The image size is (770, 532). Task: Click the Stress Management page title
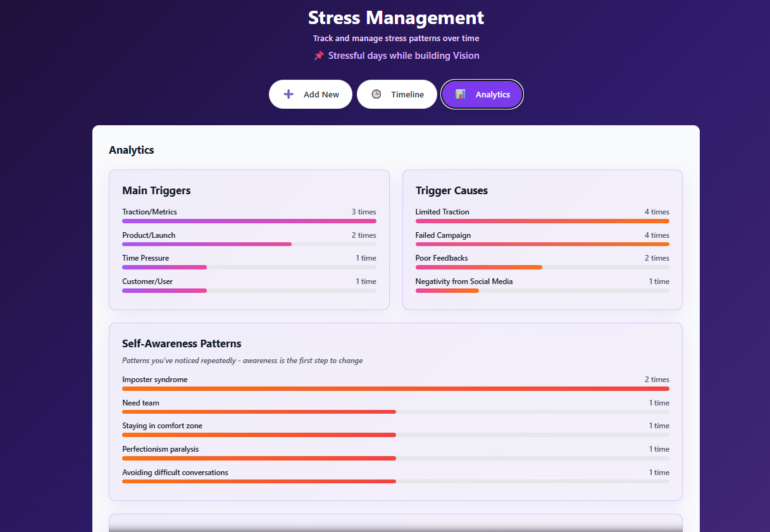point(396,17)
